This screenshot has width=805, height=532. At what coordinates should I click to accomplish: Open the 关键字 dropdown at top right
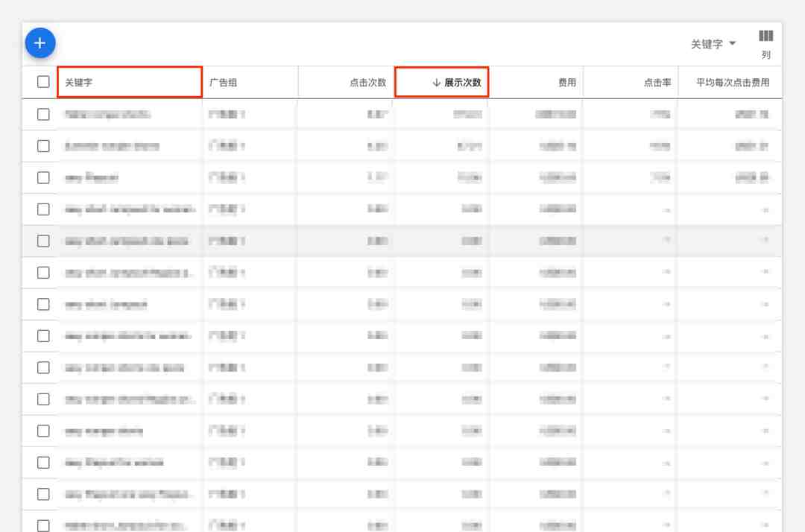(x=713, y=44)
